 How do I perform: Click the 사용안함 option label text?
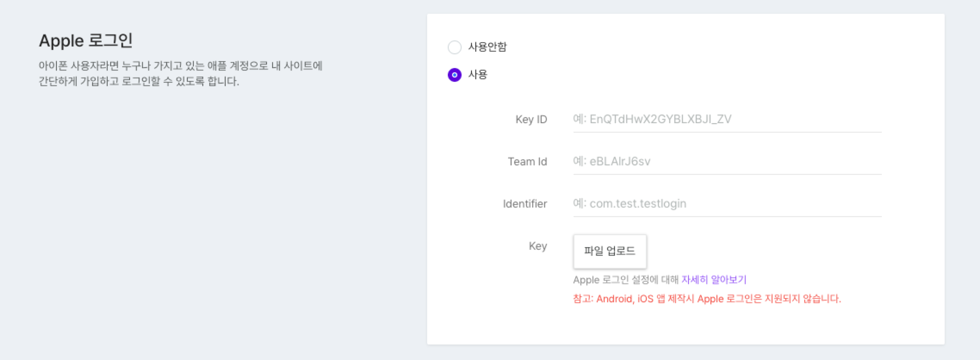[487, 47]
